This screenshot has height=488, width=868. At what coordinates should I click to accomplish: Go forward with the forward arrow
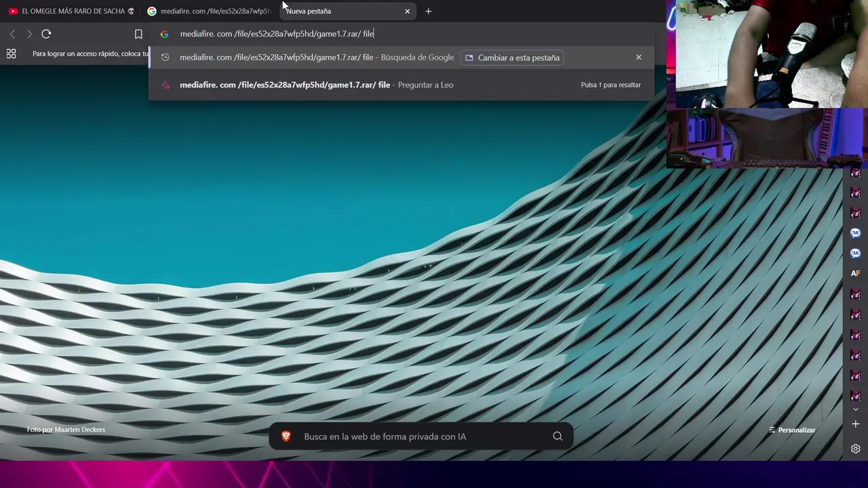coord(29,34)
